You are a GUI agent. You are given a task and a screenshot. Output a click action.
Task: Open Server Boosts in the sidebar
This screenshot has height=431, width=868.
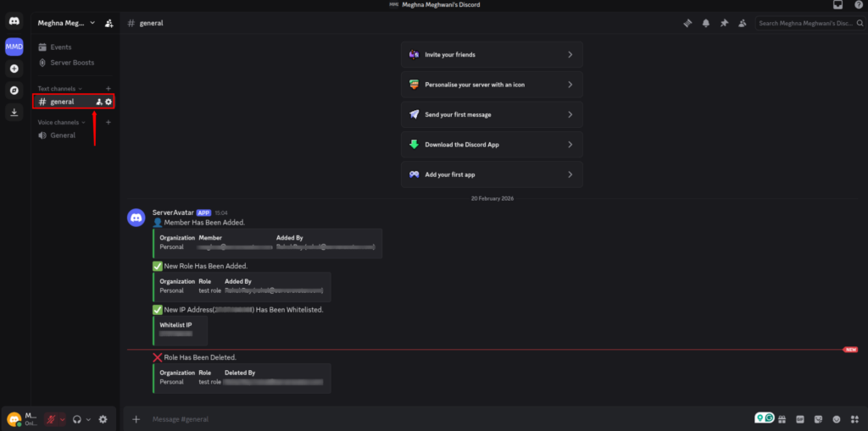[x=75, y=63]
